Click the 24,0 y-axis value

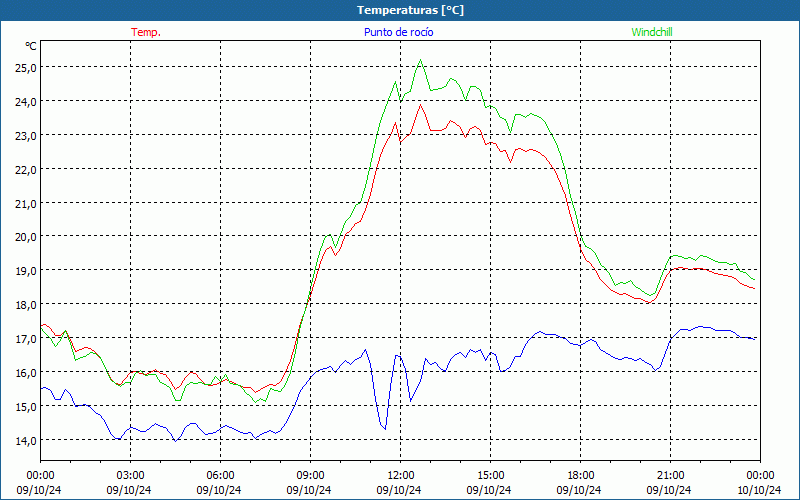(x=26, y=102)
